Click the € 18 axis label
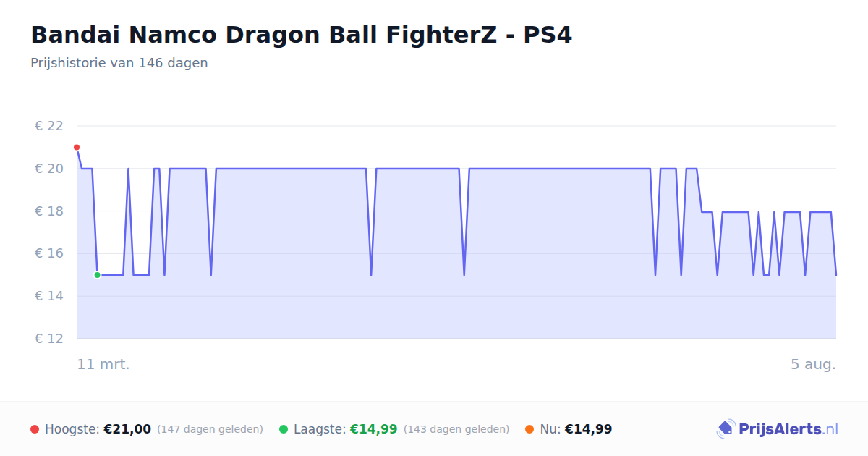The image size is (868, 456). [49, 211]
